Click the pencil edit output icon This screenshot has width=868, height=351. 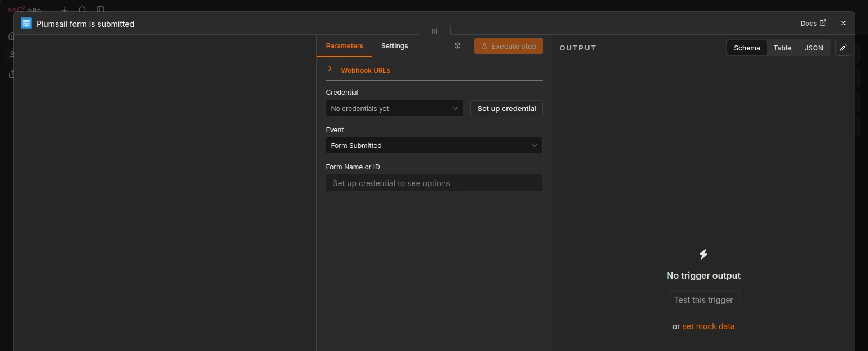click(x=843, y=48)
